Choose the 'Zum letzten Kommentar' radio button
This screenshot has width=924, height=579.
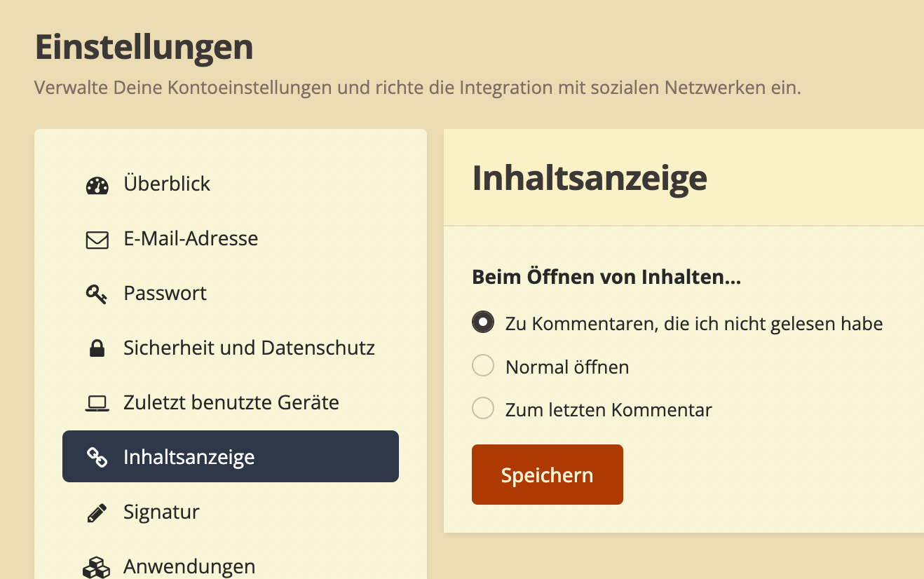tap(483, 408)
